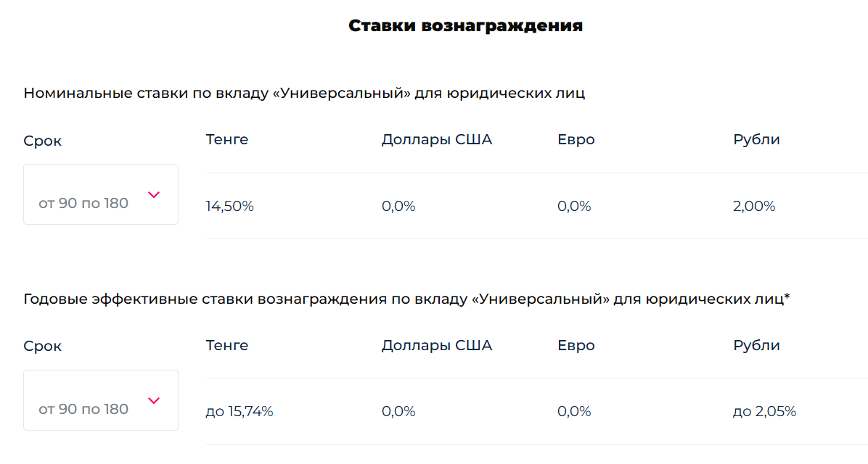
Task: Click the 0,0% US dollar nominal rate
Action: point(398,207)
